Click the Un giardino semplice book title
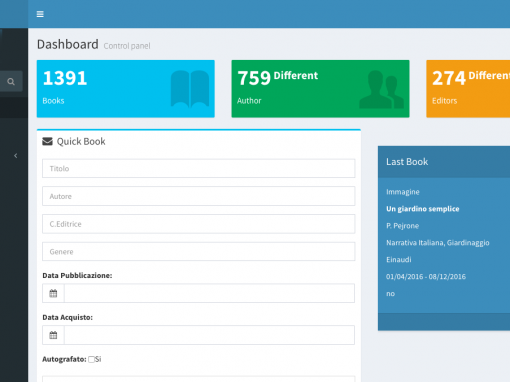 click(423, 209)
